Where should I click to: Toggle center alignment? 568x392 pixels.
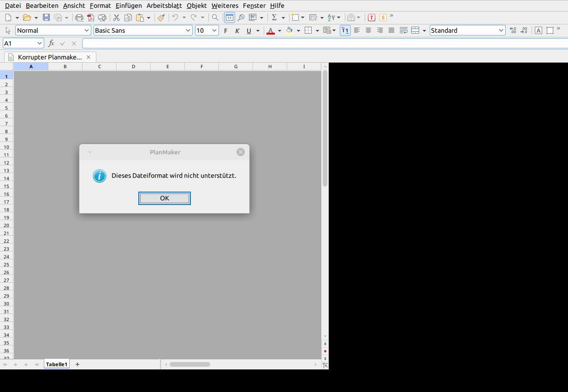[368, 30]
